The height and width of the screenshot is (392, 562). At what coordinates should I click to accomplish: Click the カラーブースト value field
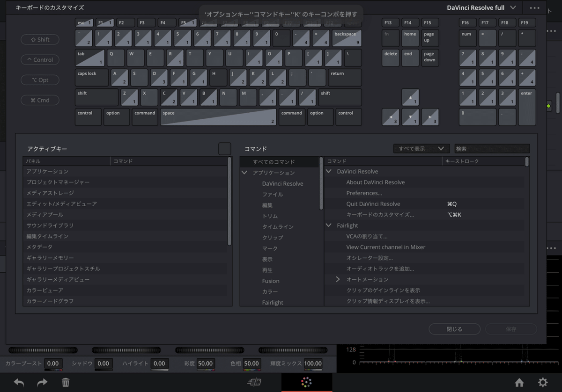53,363
